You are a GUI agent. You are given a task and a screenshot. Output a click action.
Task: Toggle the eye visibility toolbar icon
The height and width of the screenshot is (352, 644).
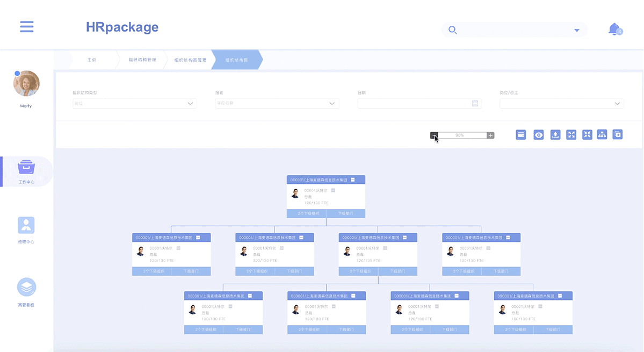(x=538, y=135)
